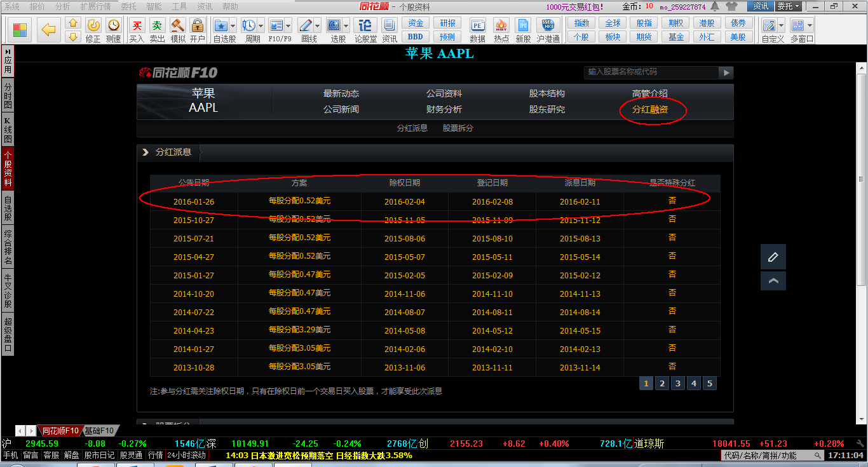Viewport: 868px width, 467px height.
Task: Click the tab scroll left arrow
Action: coord(20,431)
